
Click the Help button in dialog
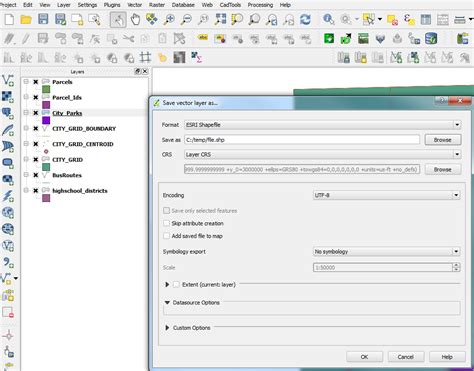(x=447, y=357)
